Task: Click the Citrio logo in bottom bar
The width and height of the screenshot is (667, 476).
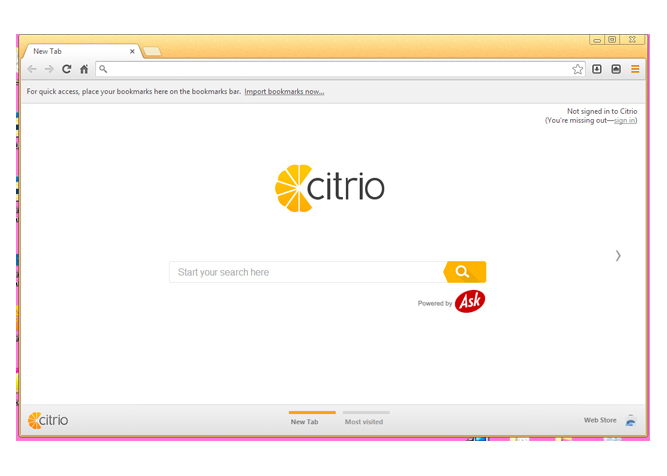Action: click(x=48, y=420)
